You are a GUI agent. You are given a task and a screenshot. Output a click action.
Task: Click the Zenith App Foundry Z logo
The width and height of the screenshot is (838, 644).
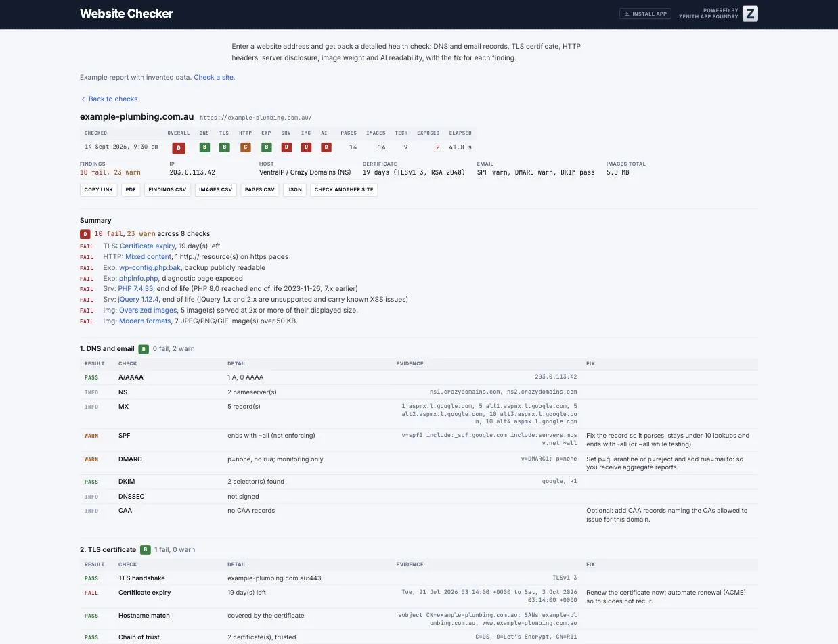[x=750, y=14]
